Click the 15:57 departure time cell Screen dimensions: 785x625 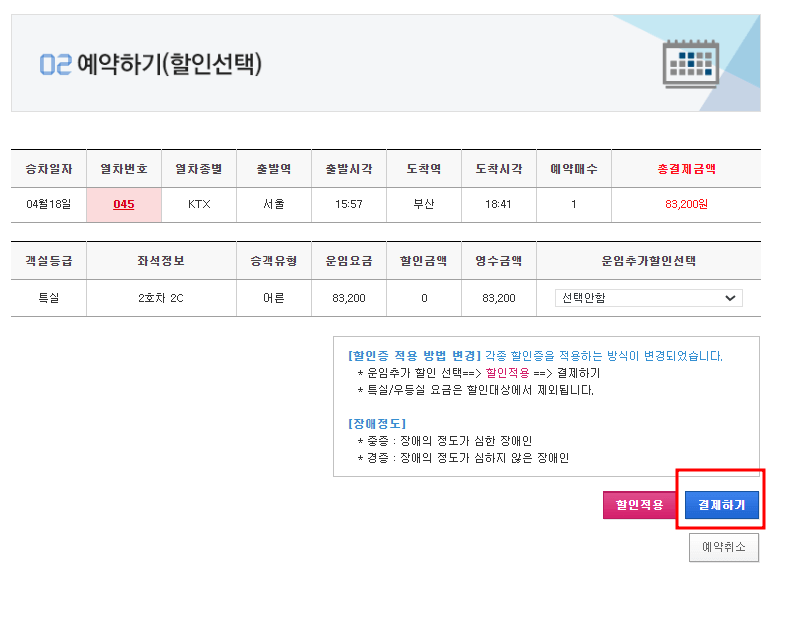point(349,204)
